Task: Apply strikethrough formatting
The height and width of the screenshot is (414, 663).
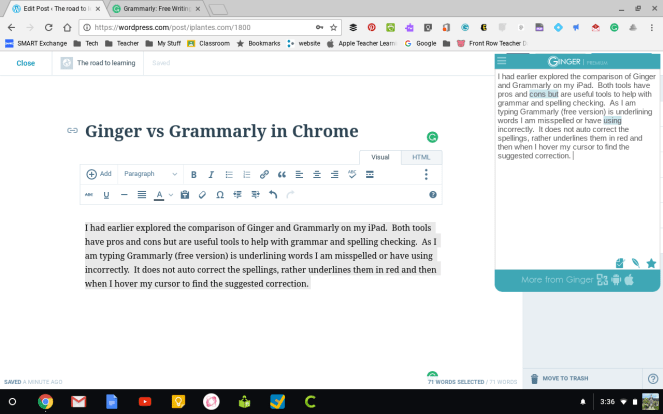Action: click(x=89, y=195)
